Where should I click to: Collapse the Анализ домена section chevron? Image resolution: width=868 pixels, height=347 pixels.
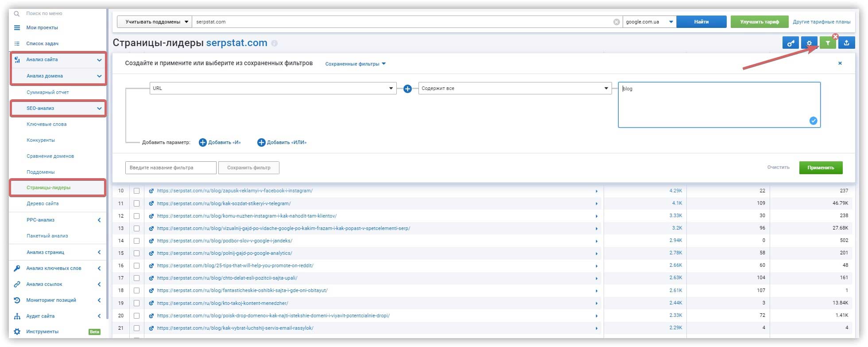coord(100,76)
